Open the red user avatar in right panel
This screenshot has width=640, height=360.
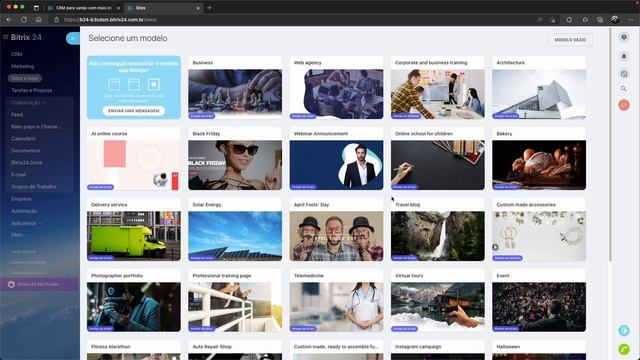(x=624, y=105)
